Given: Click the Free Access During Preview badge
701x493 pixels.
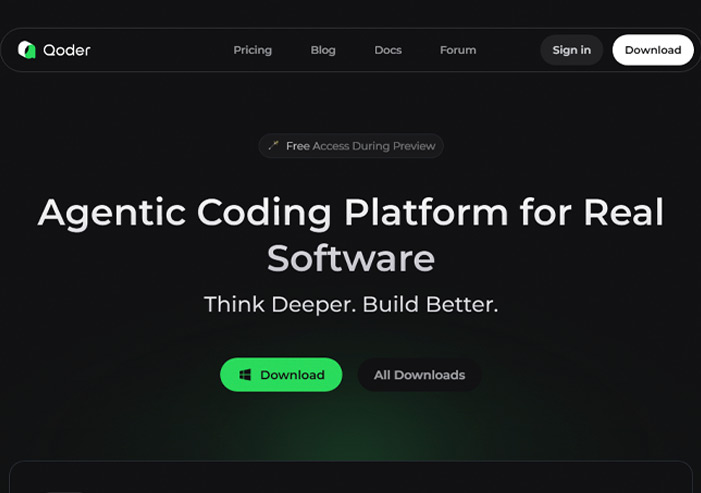Looking at the screenshot, I should [351, 146].
